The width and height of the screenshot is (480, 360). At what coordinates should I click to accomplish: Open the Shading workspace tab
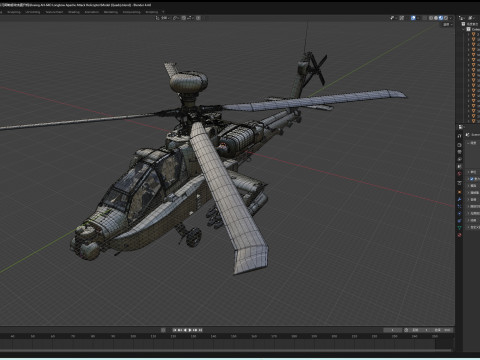[74, 12]
